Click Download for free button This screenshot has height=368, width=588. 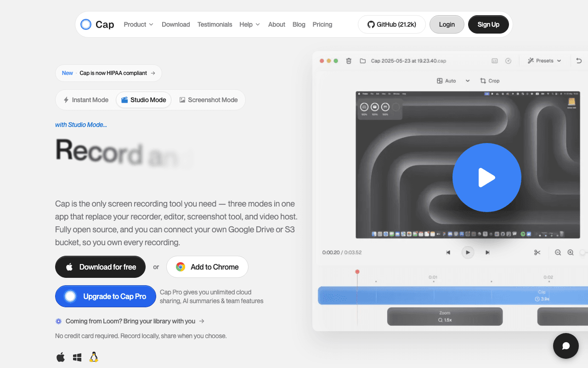[100, 267]
